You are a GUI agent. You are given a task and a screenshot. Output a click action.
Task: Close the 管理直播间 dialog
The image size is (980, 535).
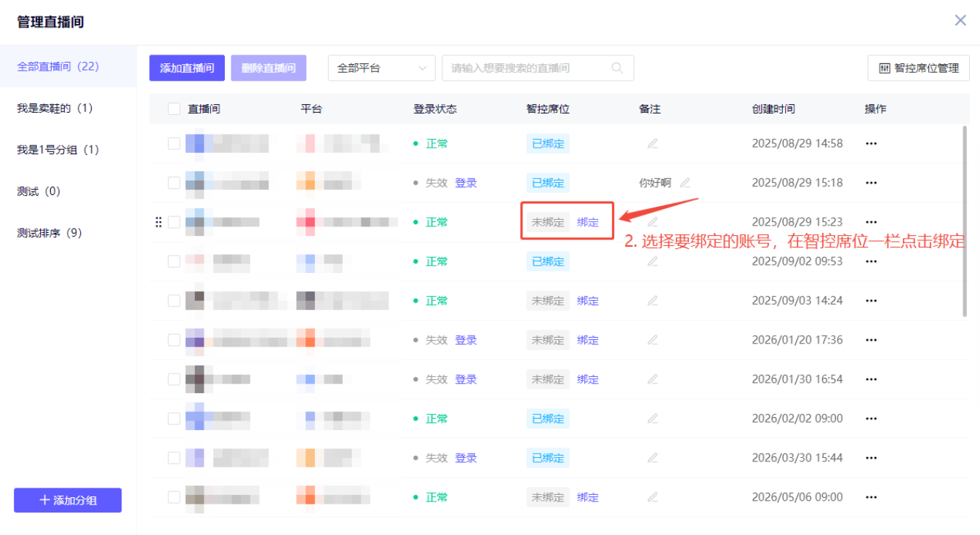pyautogui.click(x=960, y=20)
